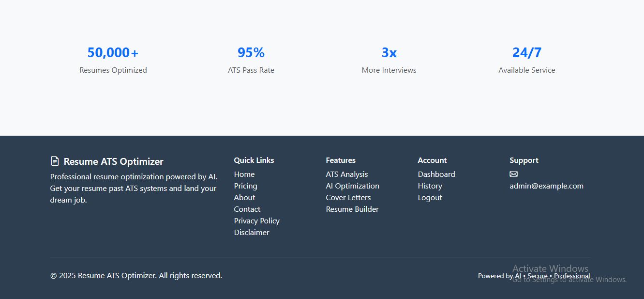Click the 95% ATS Pass Rate figure
Viewport: 644px width, 299px height.
pos(251,52)
